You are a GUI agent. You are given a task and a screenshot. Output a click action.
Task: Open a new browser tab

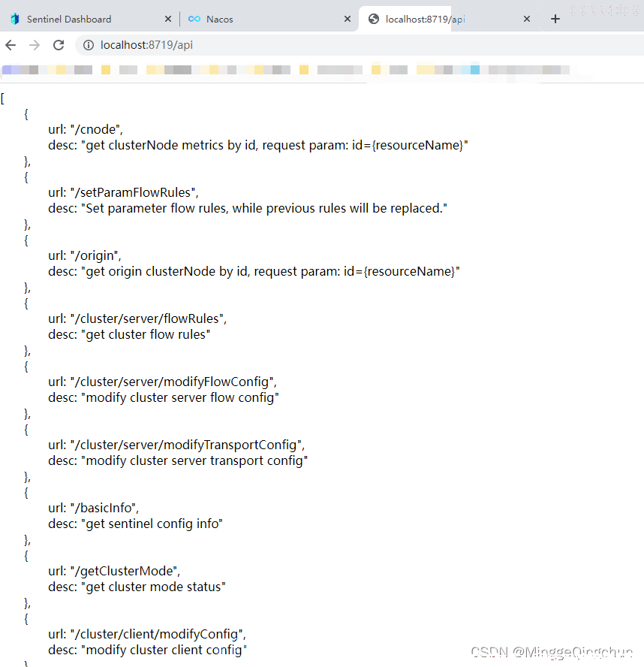(x=555, y=19)
